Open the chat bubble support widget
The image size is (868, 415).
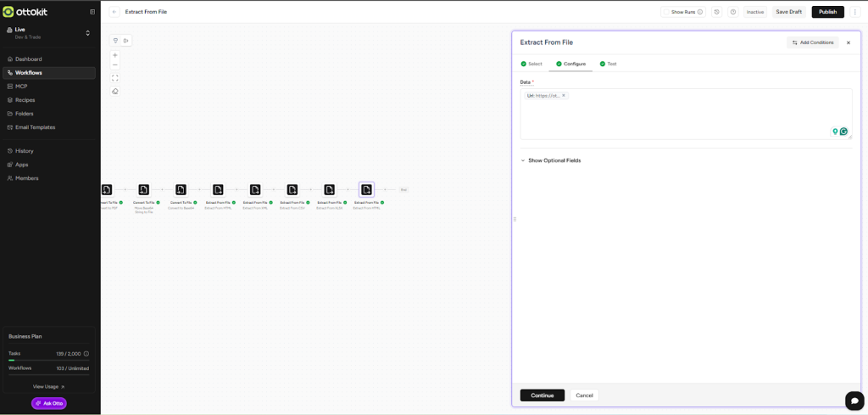click(854, 401)
